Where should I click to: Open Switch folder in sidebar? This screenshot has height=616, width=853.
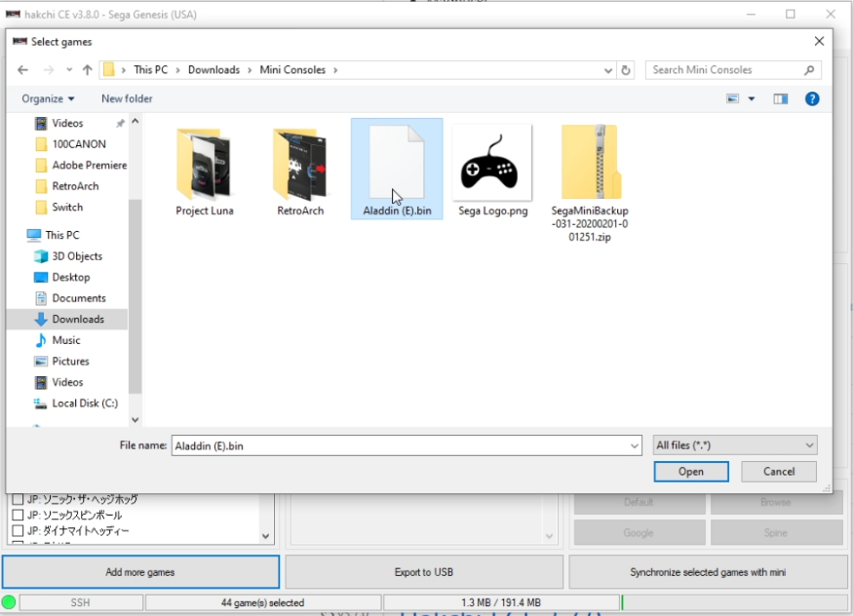point(67,208)
